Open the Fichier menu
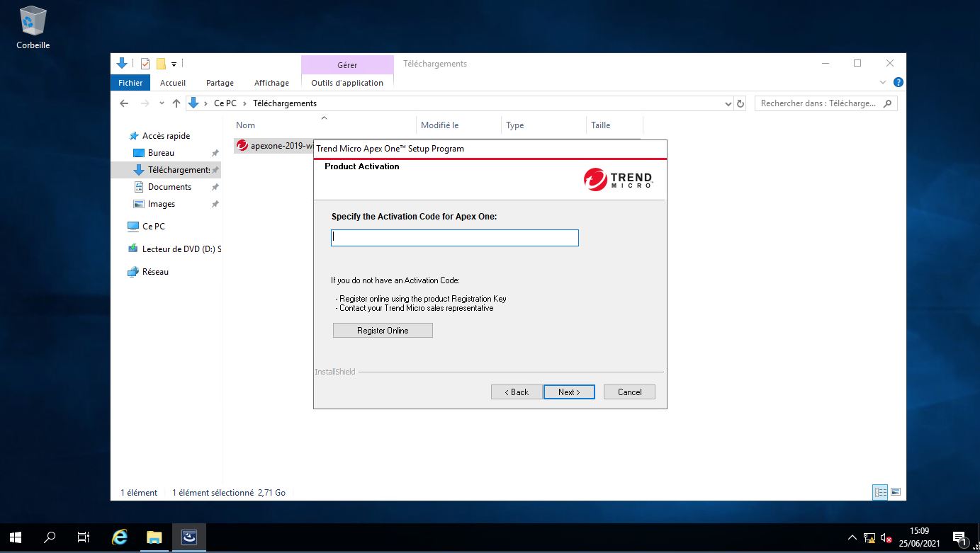The image size is (980, 553). tap(130, 83)
